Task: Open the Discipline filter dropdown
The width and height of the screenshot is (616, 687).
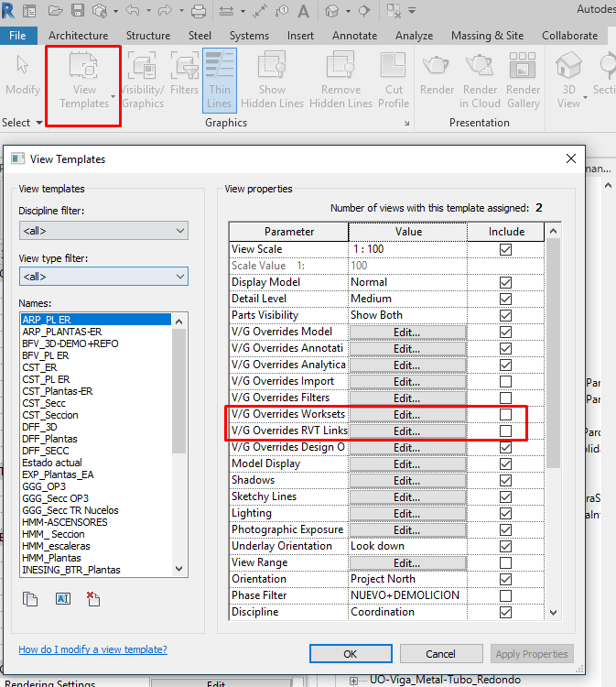Action: pyautogui.click(x=103, y=231)
